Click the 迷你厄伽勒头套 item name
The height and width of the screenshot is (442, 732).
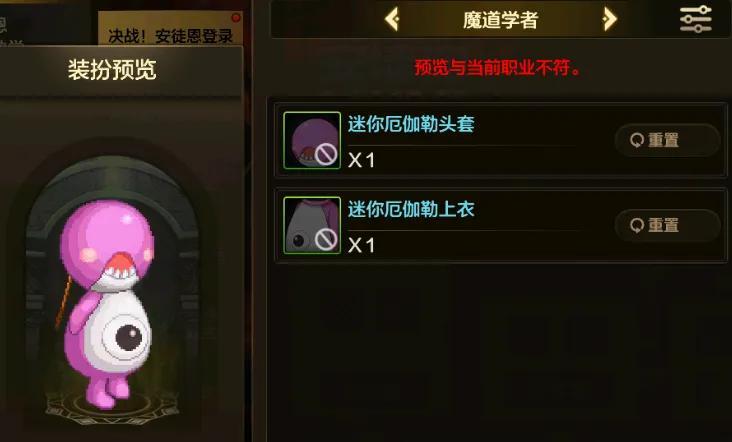pos(411,124)
